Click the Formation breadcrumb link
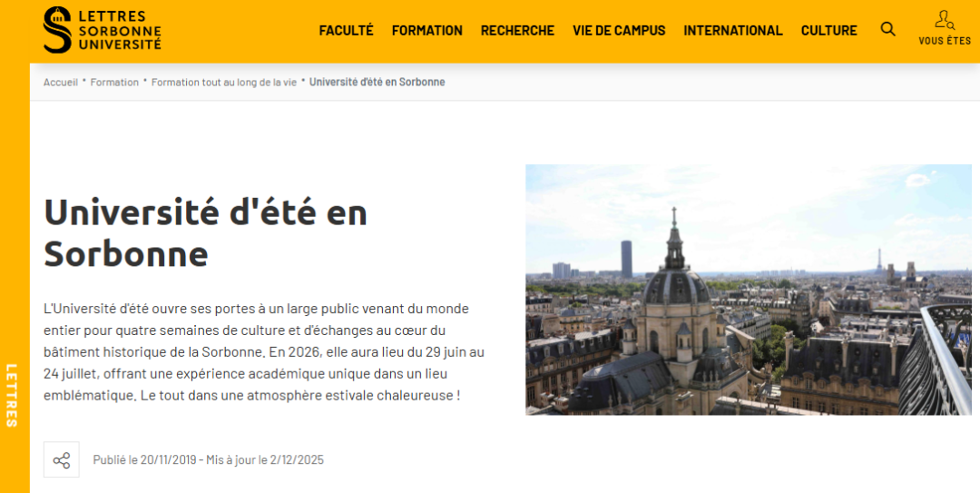This screenshot has height=493, width=980. 114,82
